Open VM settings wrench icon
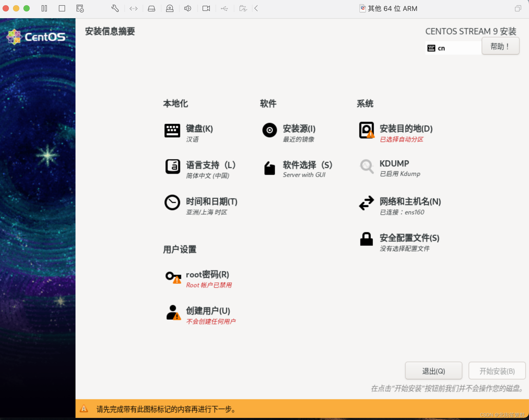Screen dimensions: 529x420 point(115,9)
